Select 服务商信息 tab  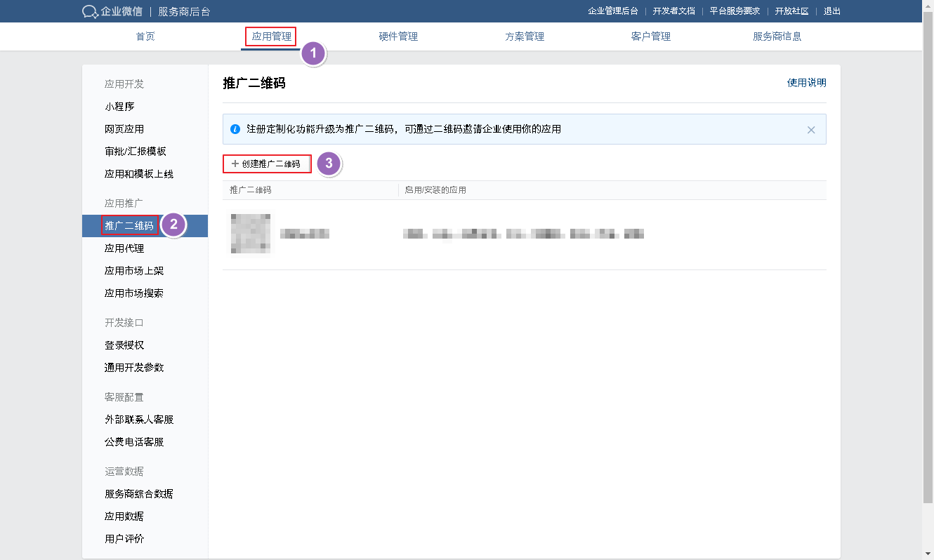[777, 36]
